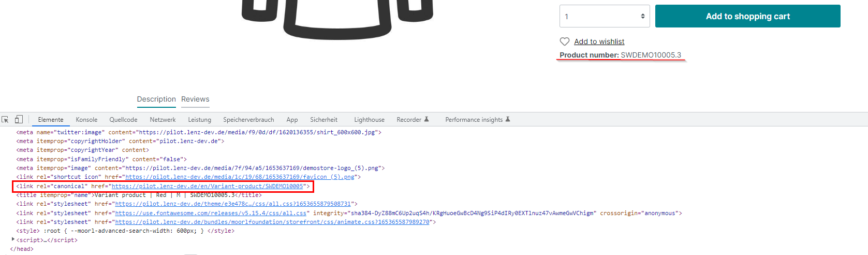
Task: Click the large product shirt image
Action: pyautogui.click(x=337, y=19)
